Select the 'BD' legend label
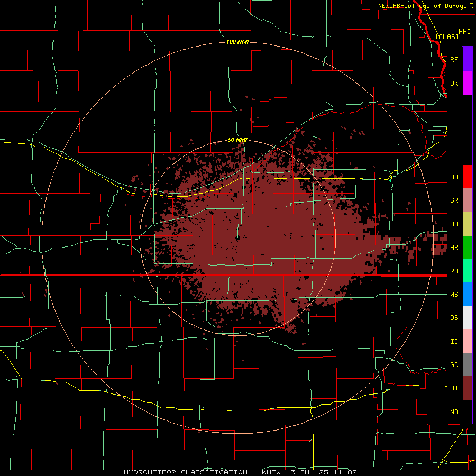 (454, 224)
